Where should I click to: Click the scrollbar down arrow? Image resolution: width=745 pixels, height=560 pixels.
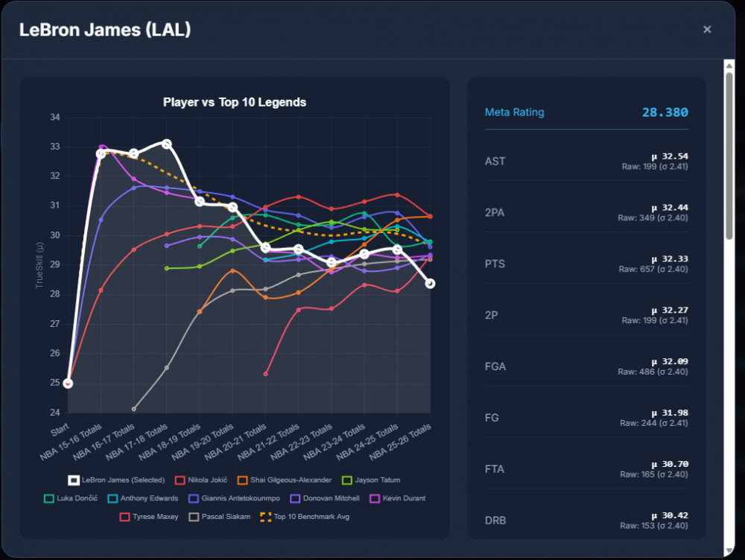pyautogui.click(x=729, y=550)
